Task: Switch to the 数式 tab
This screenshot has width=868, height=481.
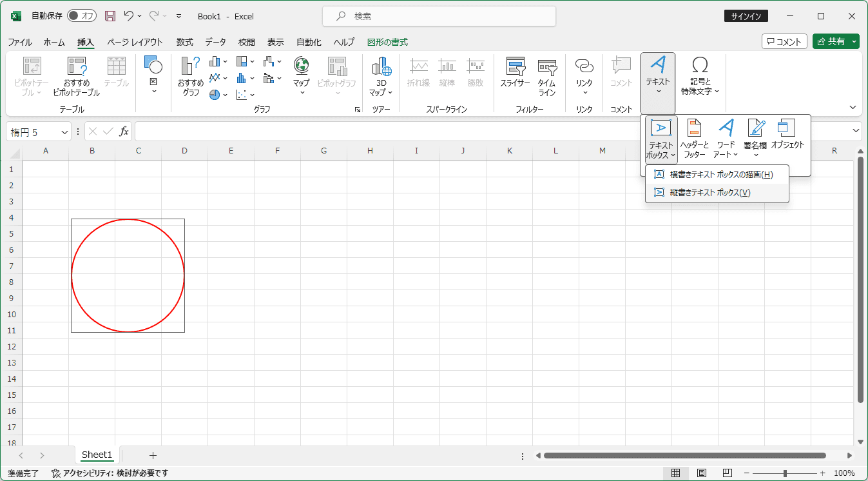Action: 185,43
